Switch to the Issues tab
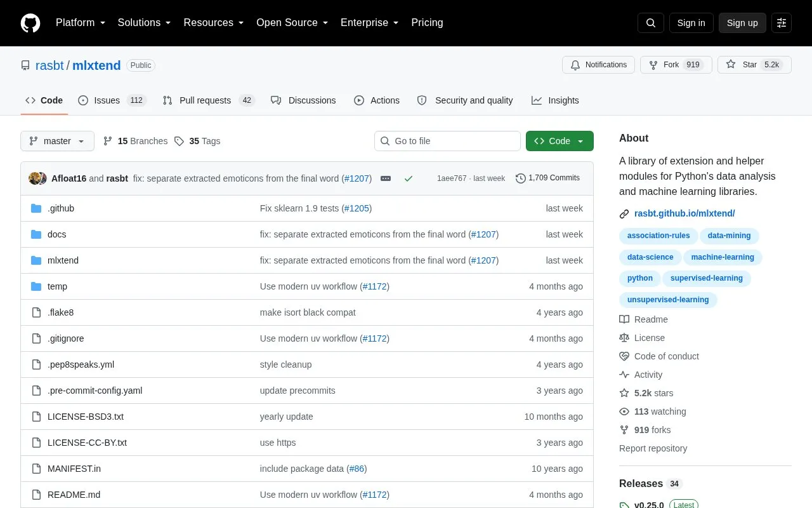This screenshot has width=812, height=508. pyautogui.click(x=112, y=100)
